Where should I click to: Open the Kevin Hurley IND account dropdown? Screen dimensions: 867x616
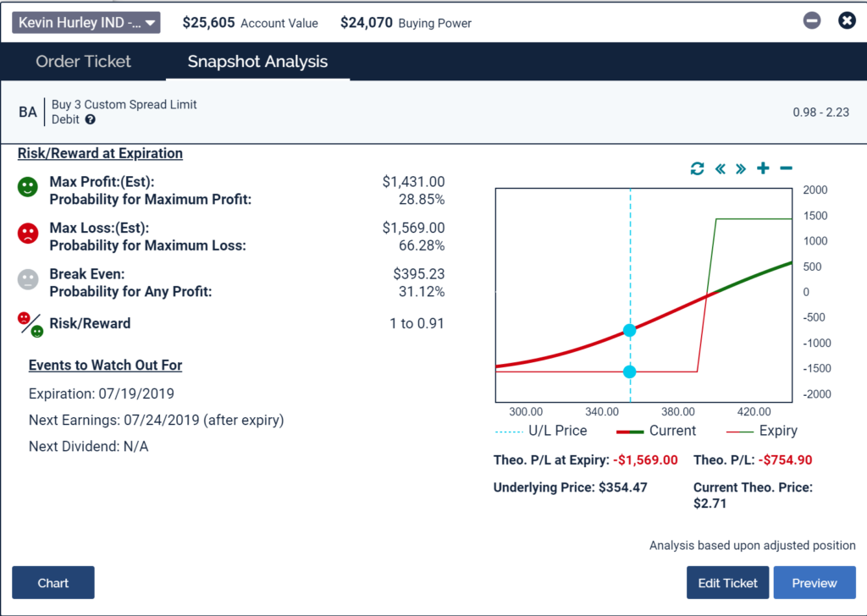[86, 23]
